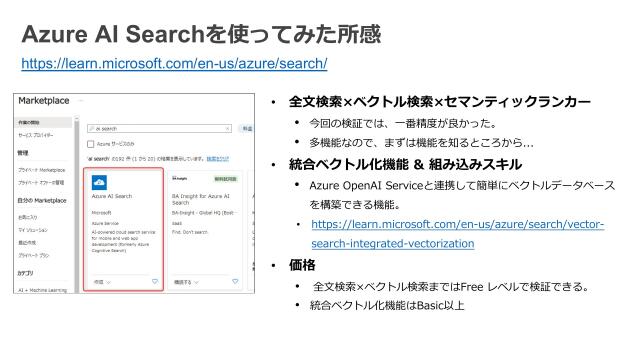Open 'Azure AI Search' card title
Screen dimensions: 640x360
112,196
